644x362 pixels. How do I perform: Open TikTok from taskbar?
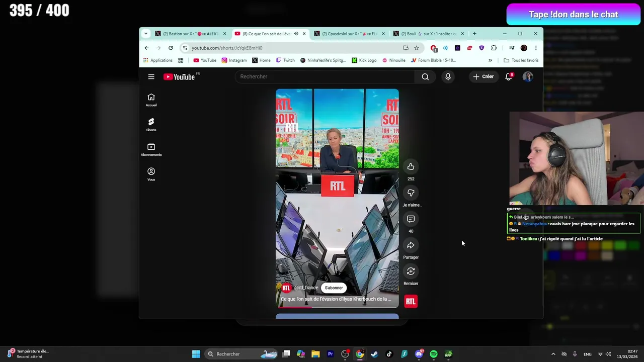click(x=389, y=354)
